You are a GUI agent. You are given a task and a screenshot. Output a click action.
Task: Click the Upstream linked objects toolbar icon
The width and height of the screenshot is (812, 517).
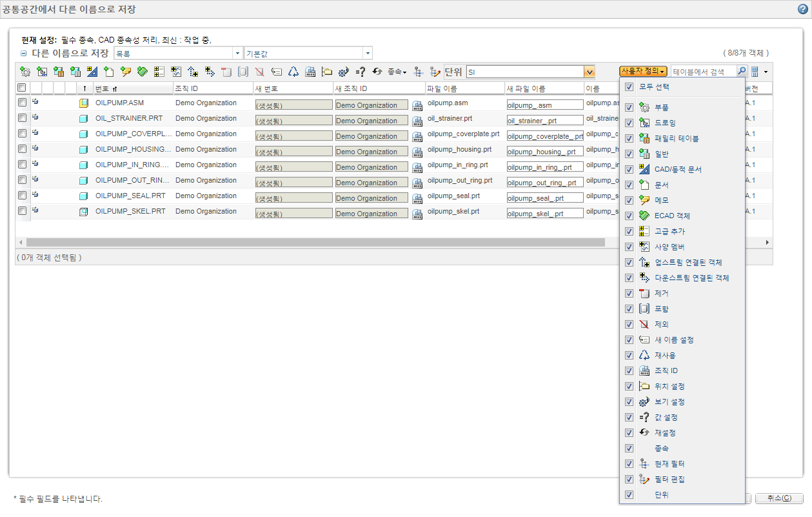(193, 72)
